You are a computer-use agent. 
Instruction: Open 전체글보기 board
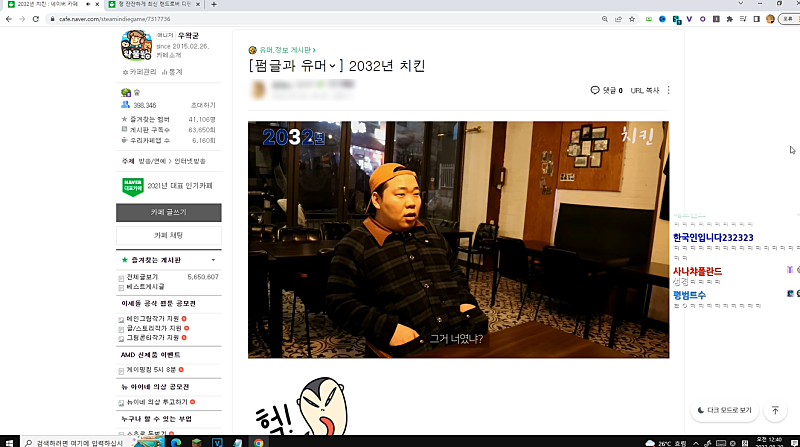pyautogui.click(x=142, y=277)
